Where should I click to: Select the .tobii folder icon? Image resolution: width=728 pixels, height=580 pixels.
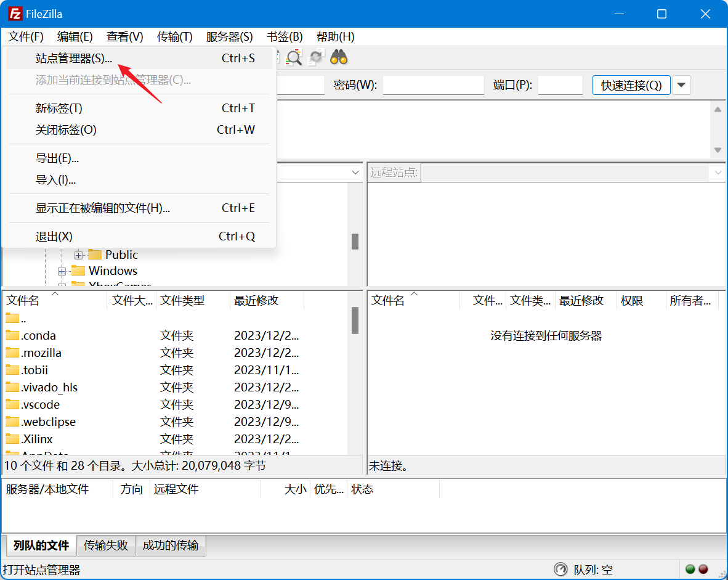tap(12, 369)
